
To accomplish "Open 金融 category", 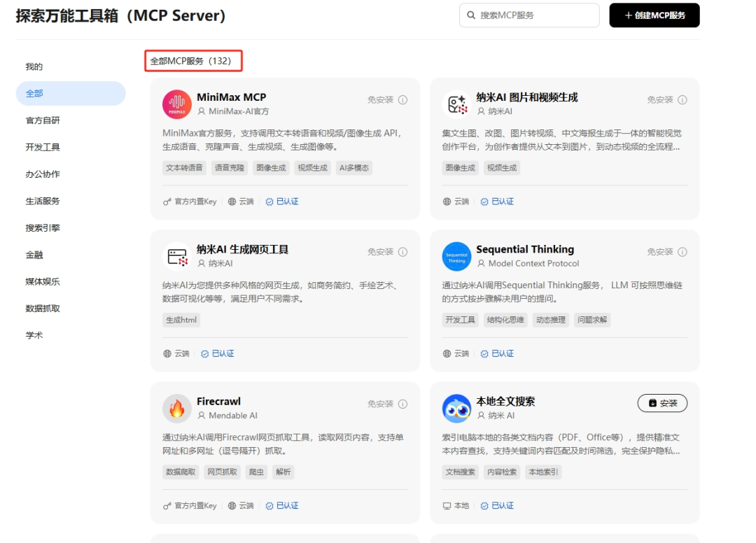I will 34,255.
